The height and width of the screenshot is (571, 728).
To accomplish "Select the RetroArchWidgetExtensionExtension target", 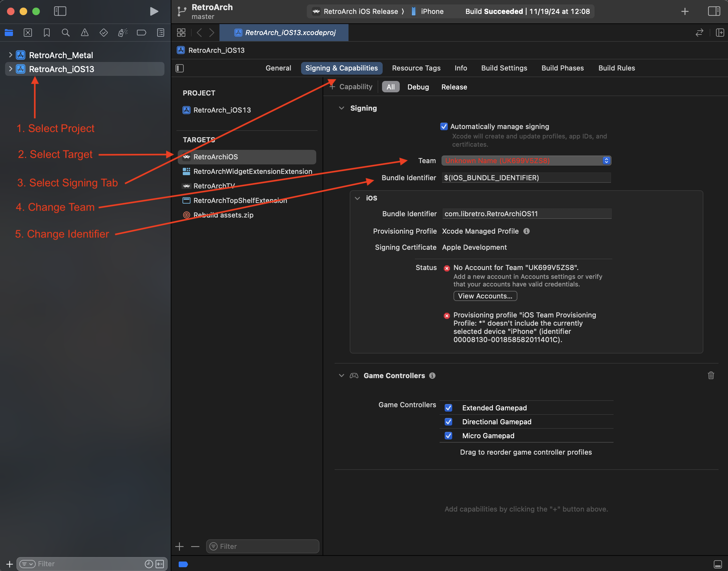I will tap(247, 171).
